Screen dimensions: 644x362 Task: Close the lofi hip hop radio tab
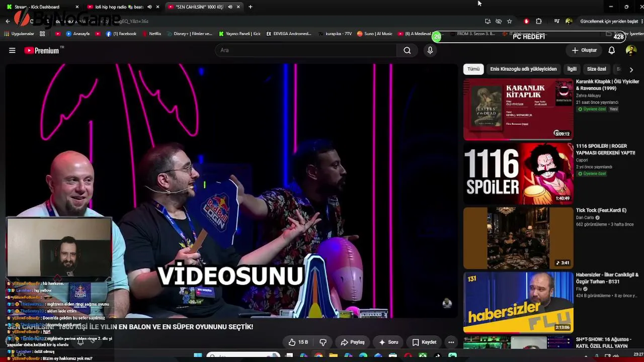pyautogui.click(x=157, y=7)
